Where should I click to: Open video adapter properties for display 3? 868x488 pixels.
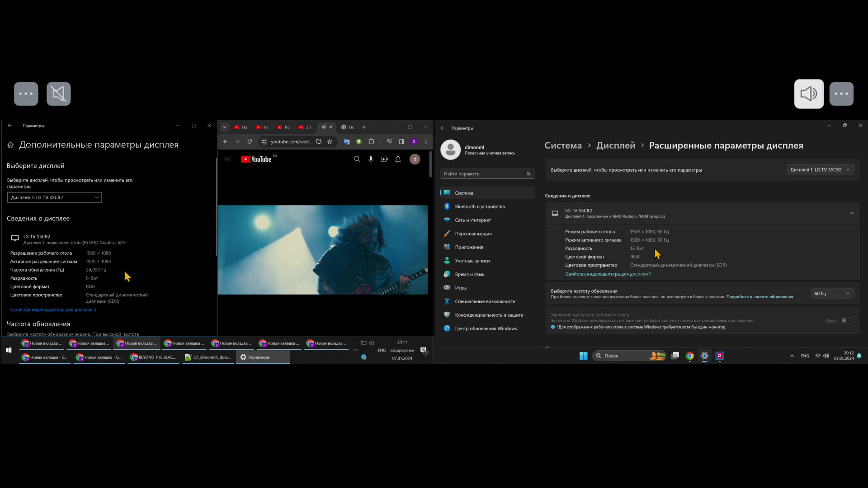[x=53, y=310]
